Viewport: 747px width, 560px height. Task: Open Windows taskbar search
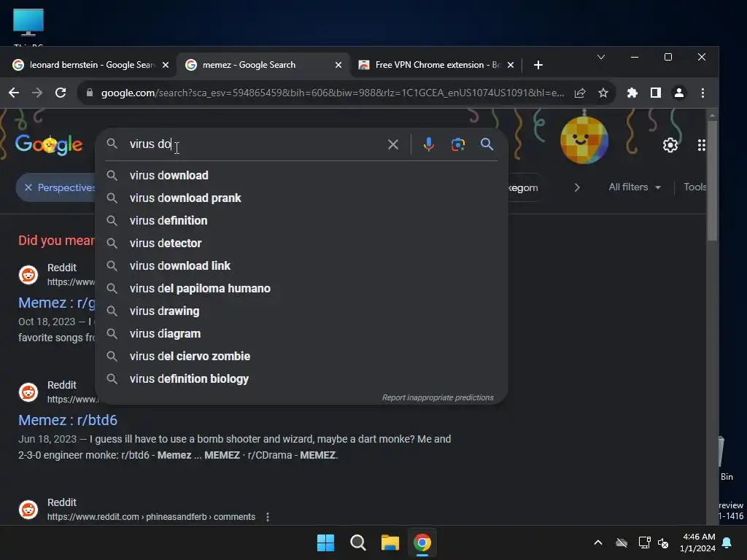click(x=357, y=542)
